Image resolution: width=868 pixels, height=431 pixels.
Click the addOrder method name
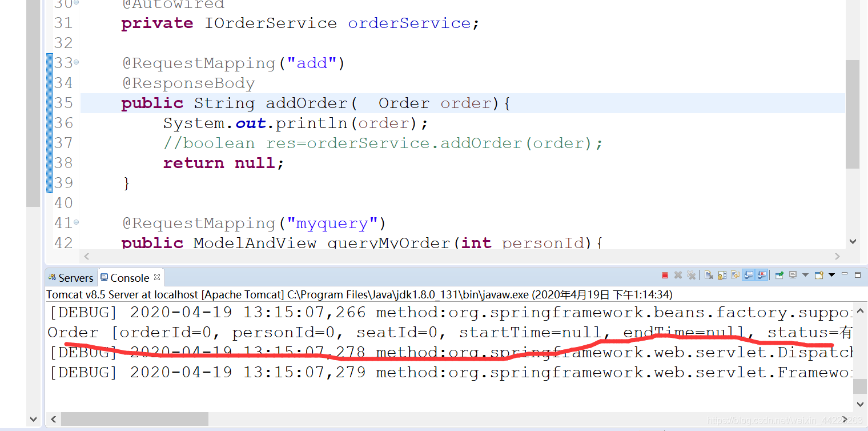coord(307,103)
